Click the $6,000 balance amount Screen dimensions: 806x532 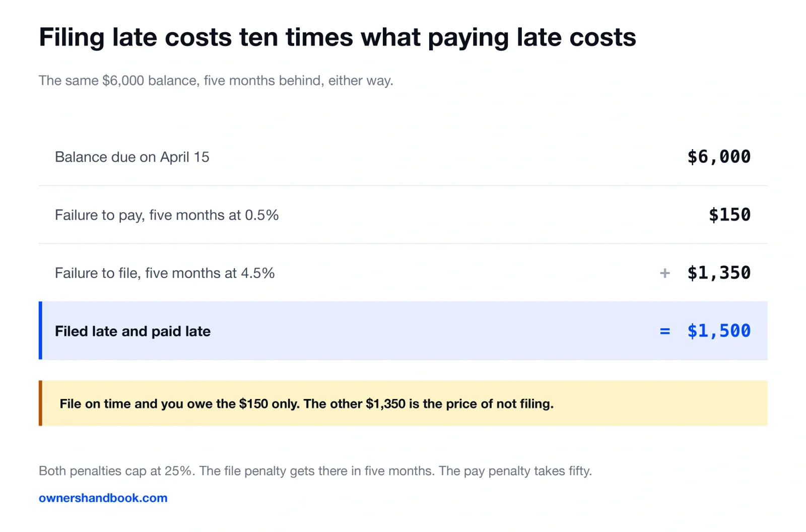click(x=719, y=157)
